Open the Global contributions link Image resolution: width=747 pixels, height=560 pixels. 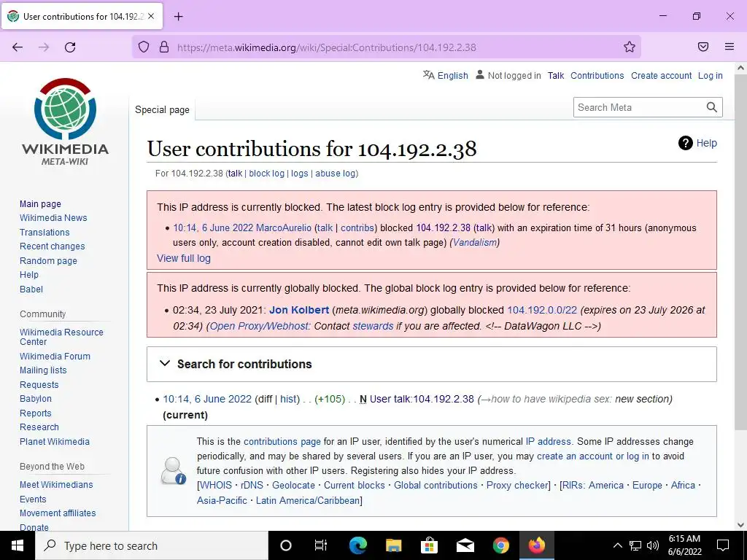point(436,485)
